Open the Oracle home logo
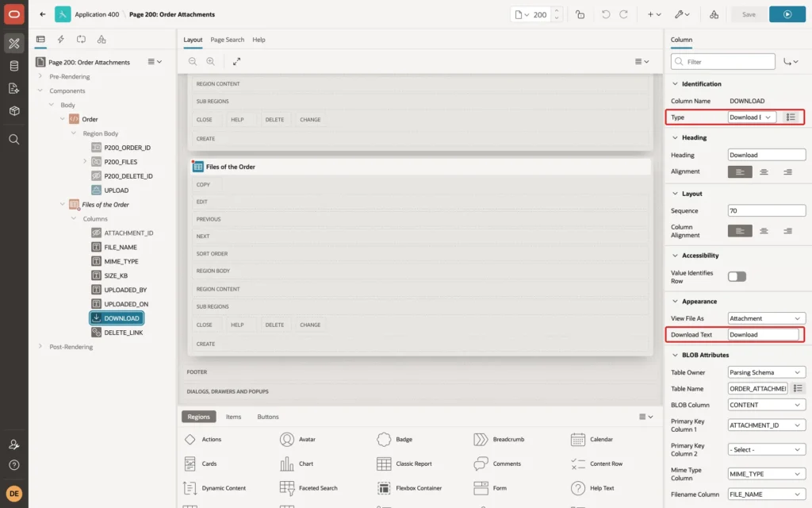This screenshot has width=812, height=508. click(x=14, y=14)
